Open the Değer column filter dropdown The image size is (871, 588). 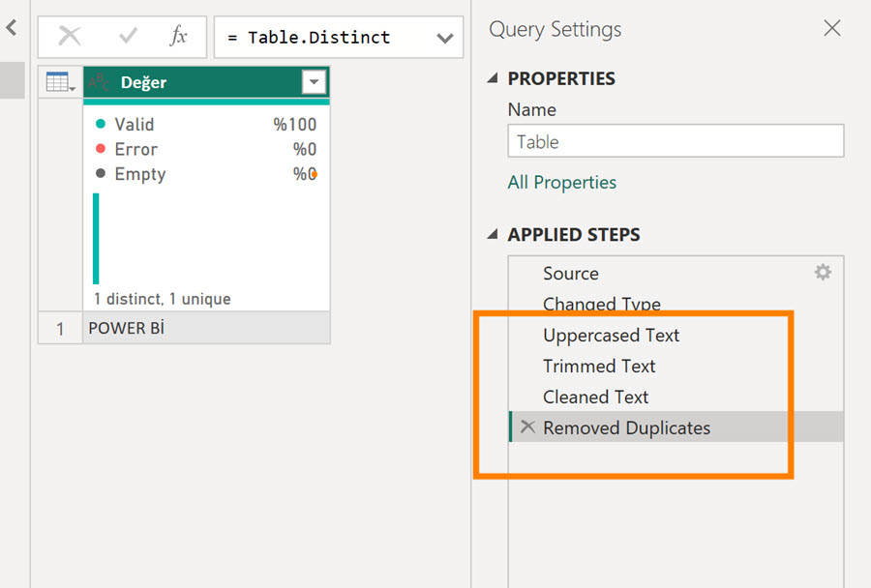click(314, 83)
